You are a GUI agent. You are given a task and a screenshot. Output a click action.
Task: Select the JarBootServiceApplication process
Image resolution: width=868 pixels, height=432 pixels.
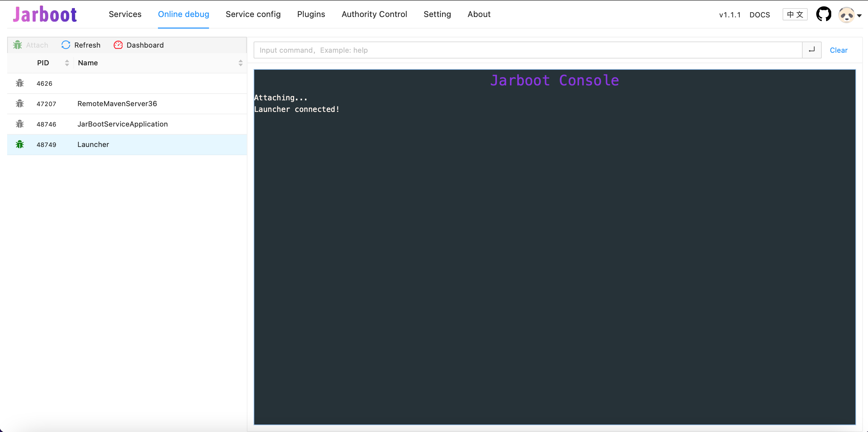pyautogui.click(x=127, y=124)
